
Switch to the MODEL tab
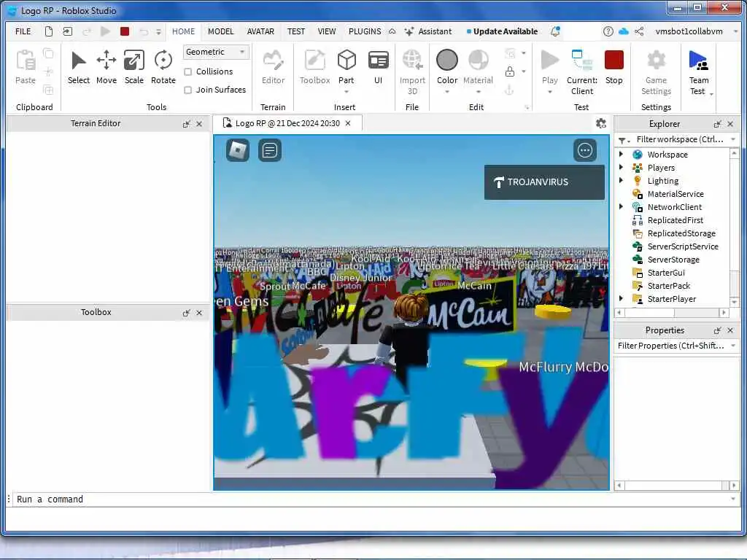[220, 31]
